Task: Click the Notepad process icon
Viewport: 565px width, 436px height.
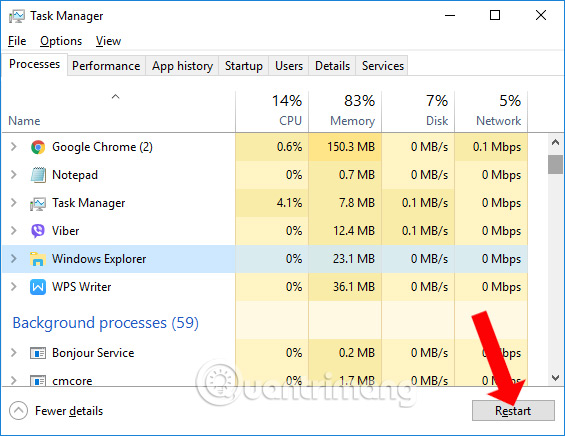Action: tap(38, 175)
